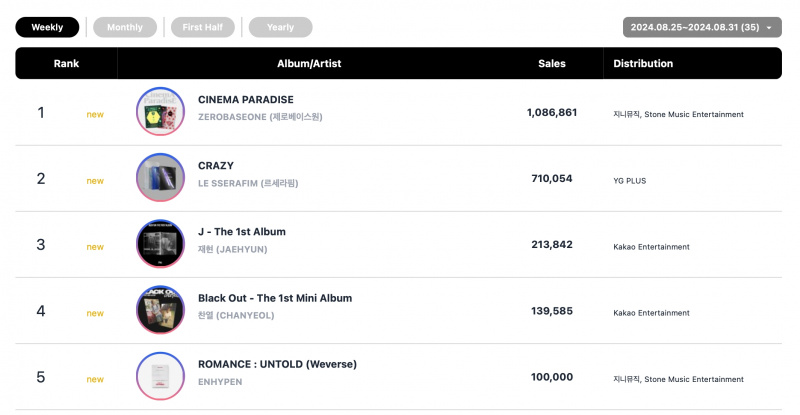Open the CINEMA PARADISE album cover
This screenshot has height=415, width=800.
click(x=160, y=111)
